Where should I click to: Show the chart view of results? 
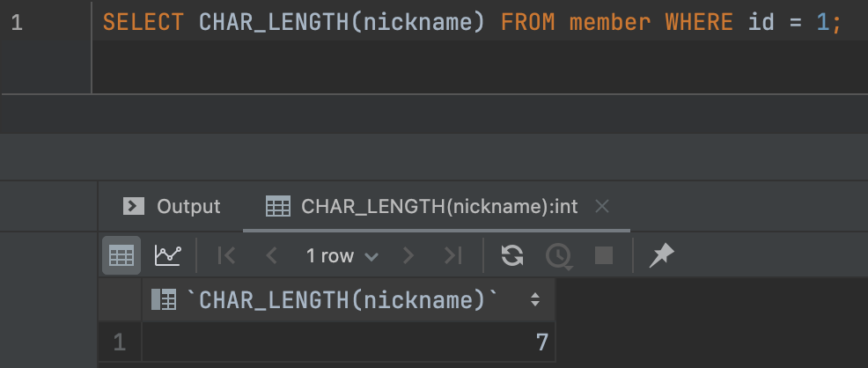(167, 255)
